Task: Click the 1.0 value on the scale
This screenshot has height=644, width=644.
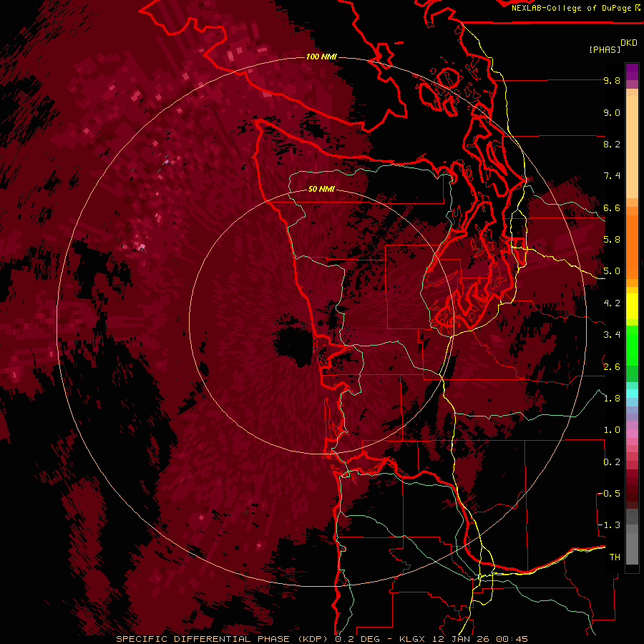Action: click(612, 430)
